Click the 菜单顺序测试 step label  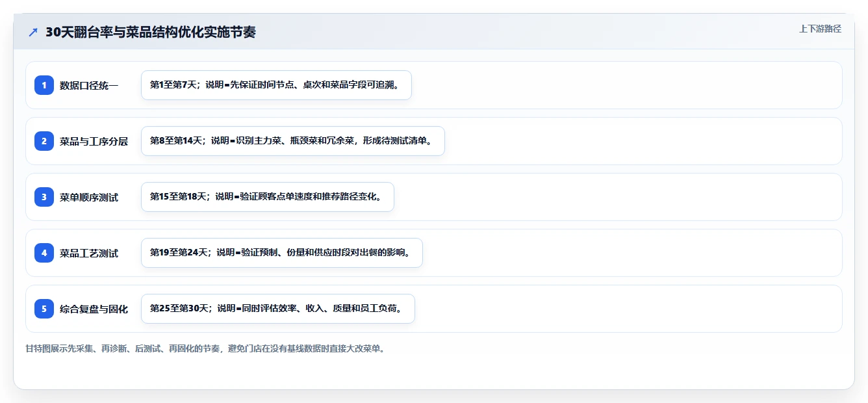pos(89,197)
